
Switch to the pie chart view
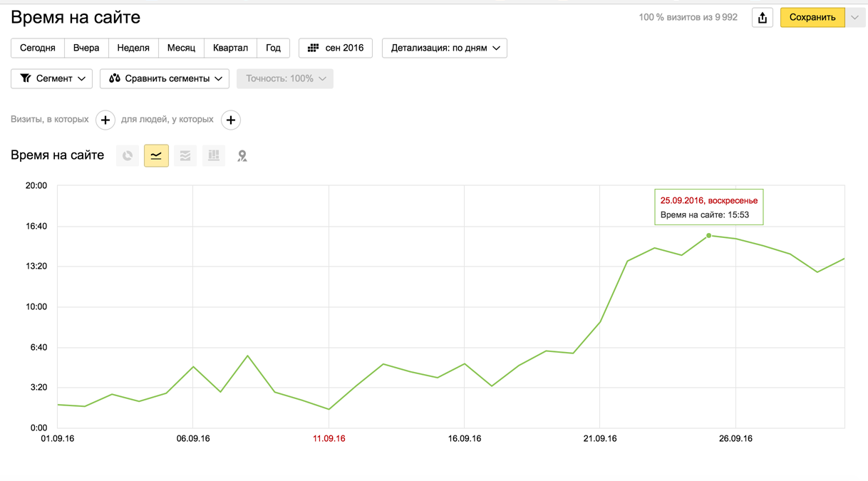pos(128,155)
